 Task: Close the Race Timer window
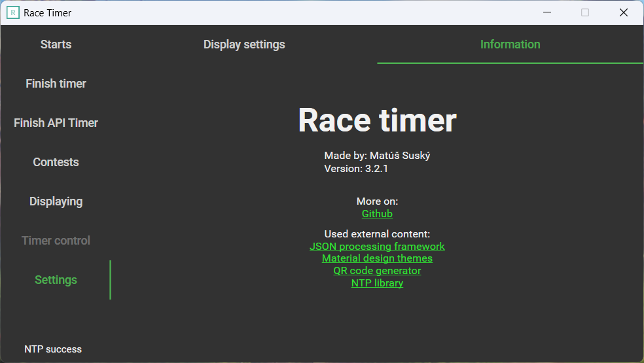coord(624,12)
